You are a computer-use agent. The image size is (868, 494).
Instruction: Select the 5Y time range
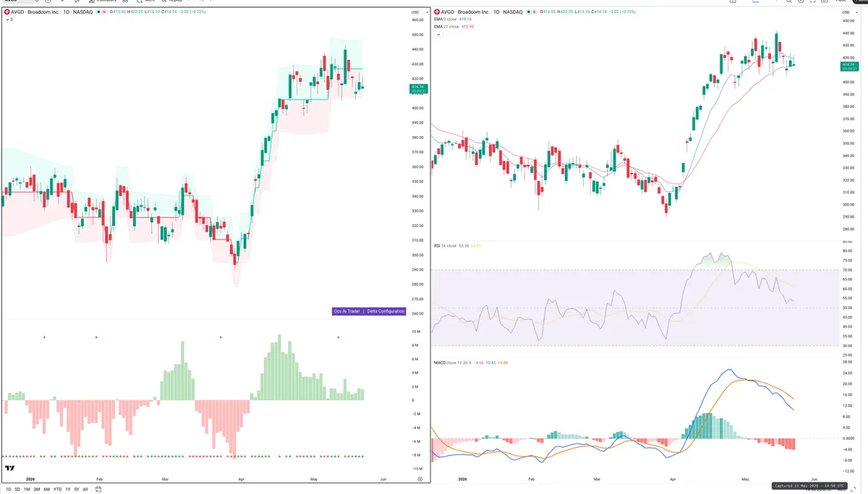click(x=77, y=490)
